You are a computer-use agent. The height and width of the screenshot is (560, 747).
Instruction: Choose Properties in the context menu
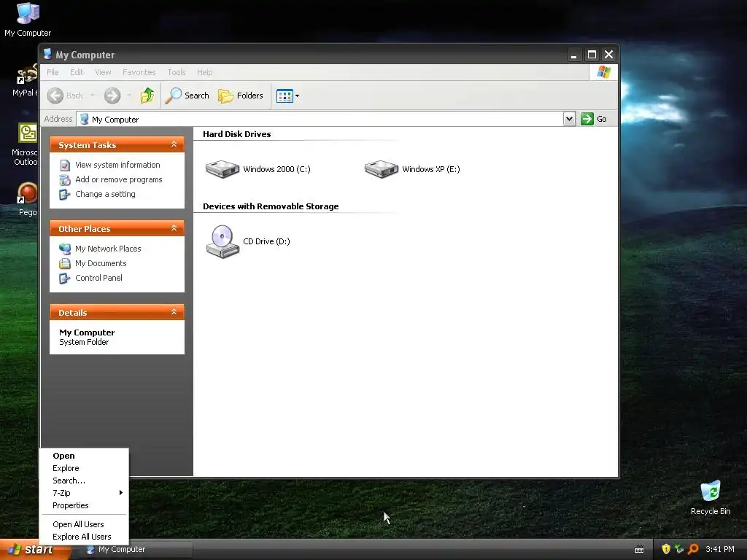pos(84,505)
